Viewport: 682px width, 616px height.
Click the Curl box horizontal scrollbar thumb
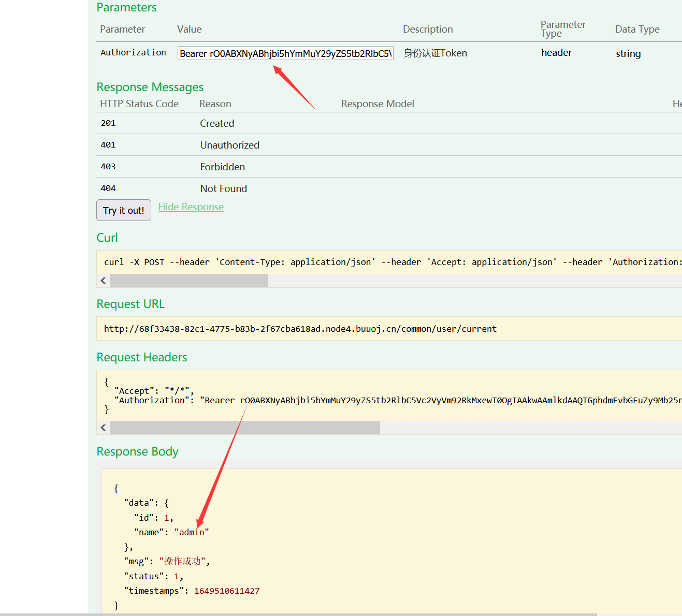[189, 281]
